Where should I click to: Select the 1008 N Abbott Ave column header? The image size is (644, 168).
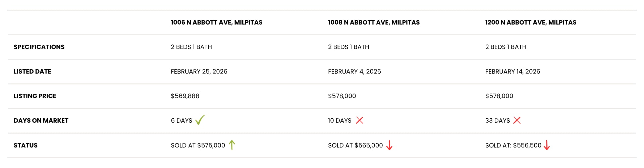pos(374,23)
